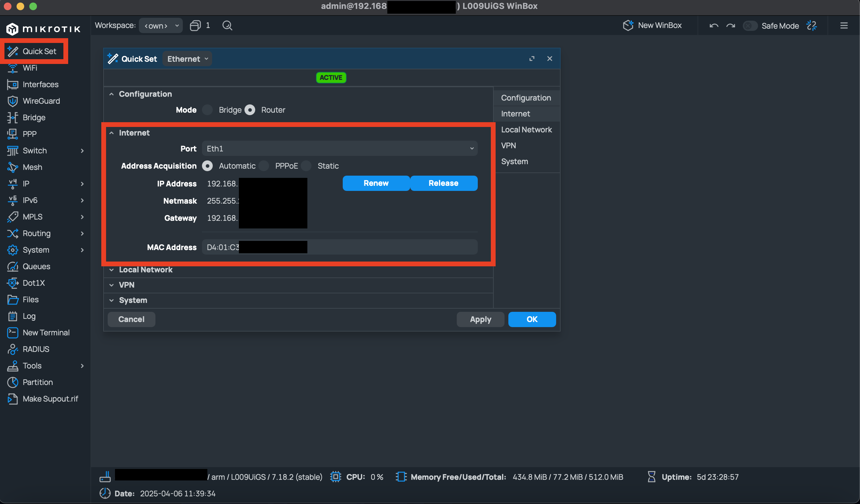Open WireGuard from the sidebar
860x504 pixels.
tap(41, 101)
